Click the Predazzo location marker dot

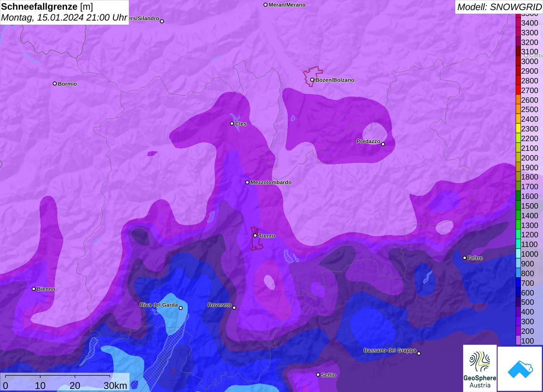pos(383,144)
